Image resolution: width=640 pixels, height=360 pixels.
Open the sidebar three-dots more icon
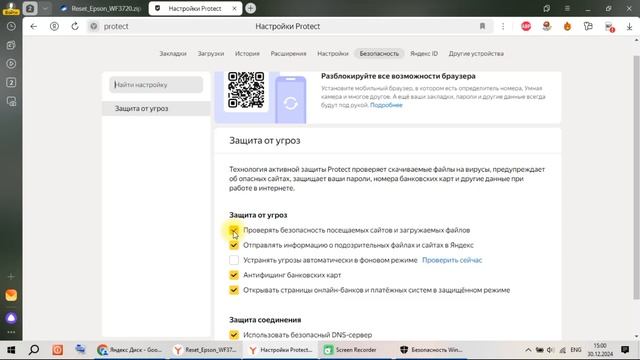tap(11, 332)
